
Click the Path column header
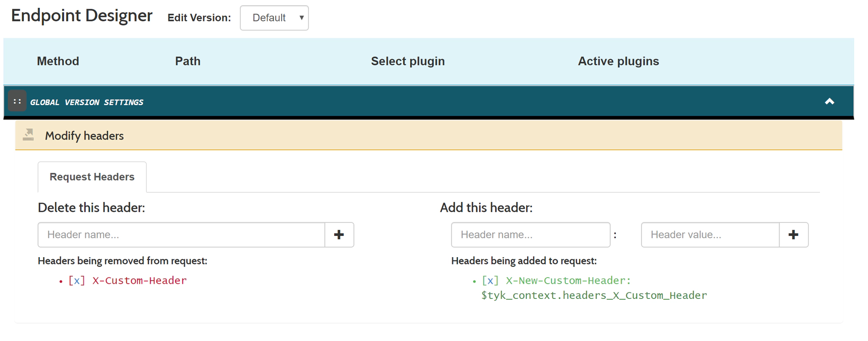click(x=187, y=61)
